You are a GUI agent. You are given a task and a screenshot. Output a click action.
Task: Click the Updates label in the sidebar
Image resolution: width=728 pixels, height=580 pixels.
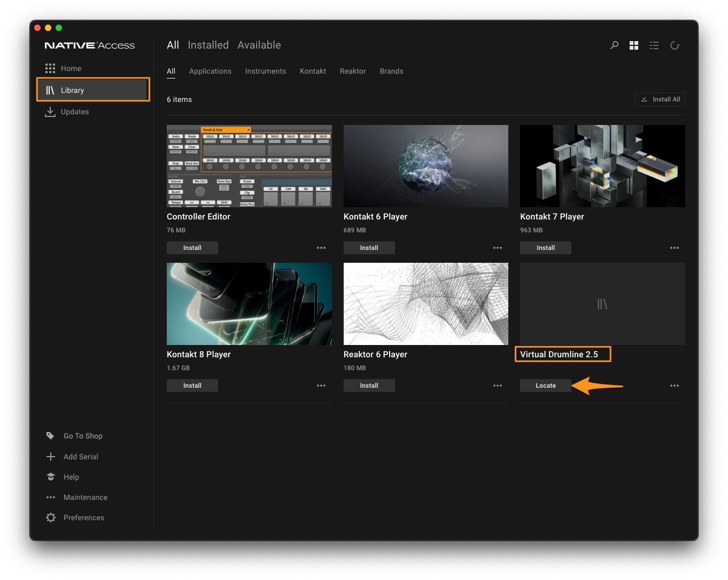tap(75, 112)
